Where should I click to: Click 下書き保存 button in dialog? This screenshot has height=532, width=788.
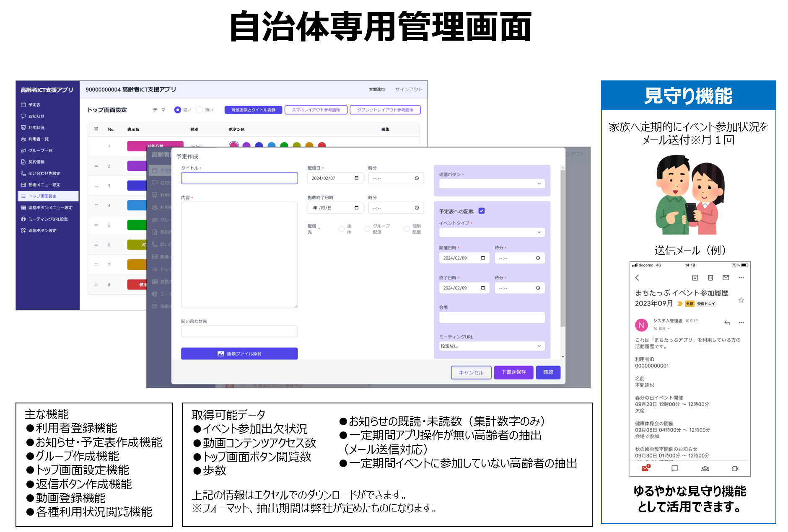[x=514, y=372]
